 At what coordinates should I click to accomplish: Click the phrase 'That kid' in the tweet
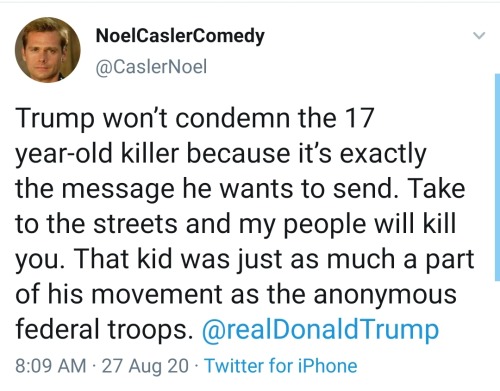(x=123, y=259)
